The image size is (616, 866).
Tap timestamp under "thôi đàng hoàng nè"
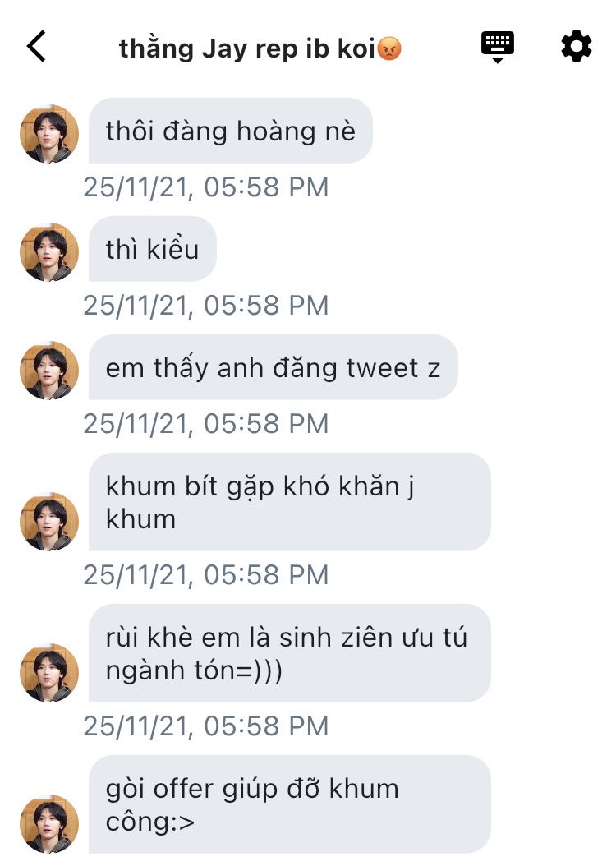tap(205, 187)
